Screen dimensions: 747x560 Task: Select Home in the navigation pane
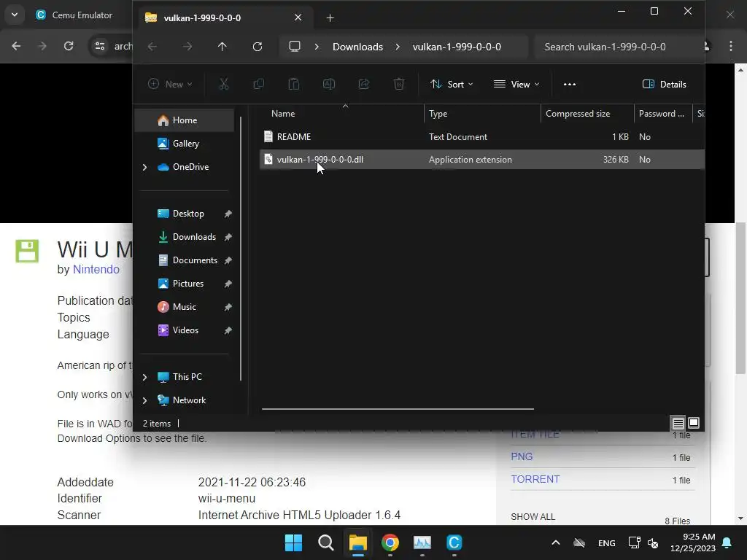click(x=185, y=120)
